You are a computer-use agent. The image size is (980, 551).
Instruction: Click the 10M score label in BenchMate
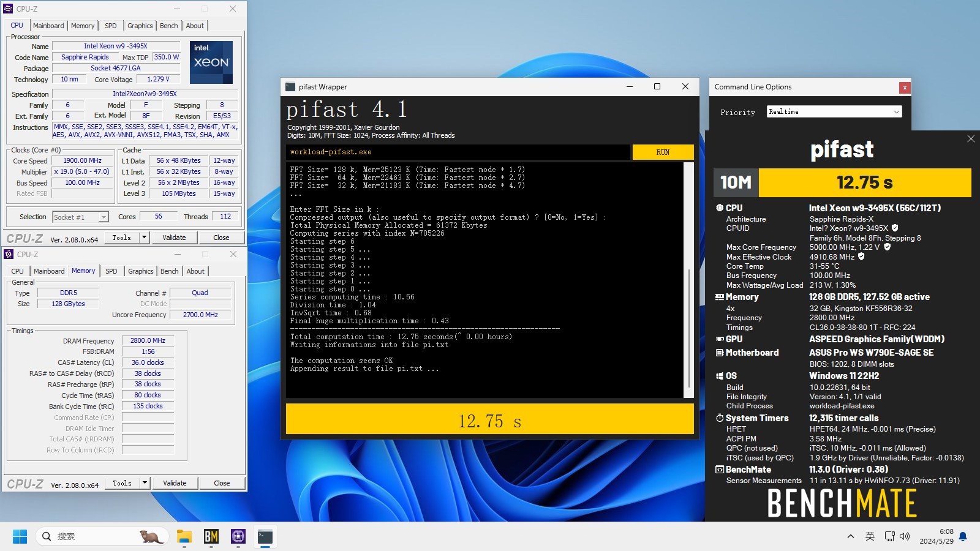coord(736,182)
